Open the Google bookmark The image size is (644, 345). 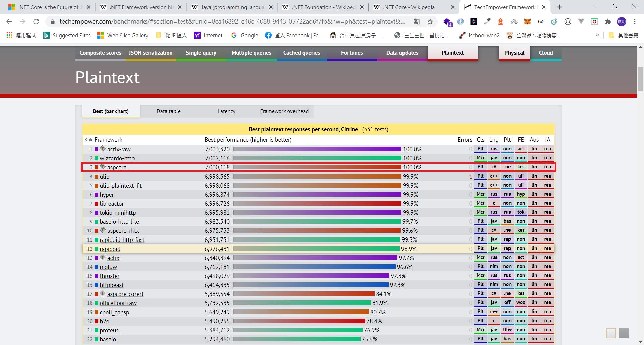245,35
